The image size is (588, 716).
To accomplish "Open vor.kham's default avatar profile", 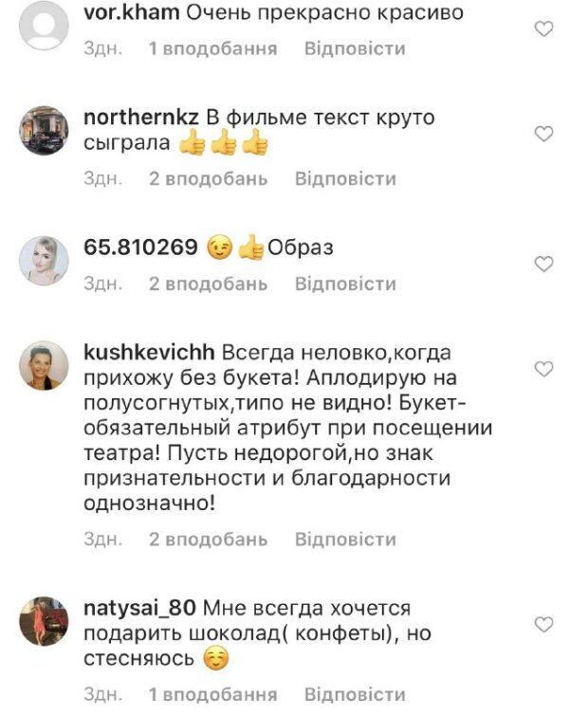I will [44, 26].
